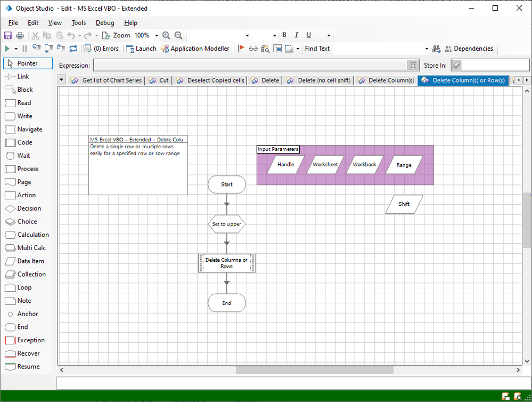Click the Dependencies button
532x402 pixels.
(469, 49)
